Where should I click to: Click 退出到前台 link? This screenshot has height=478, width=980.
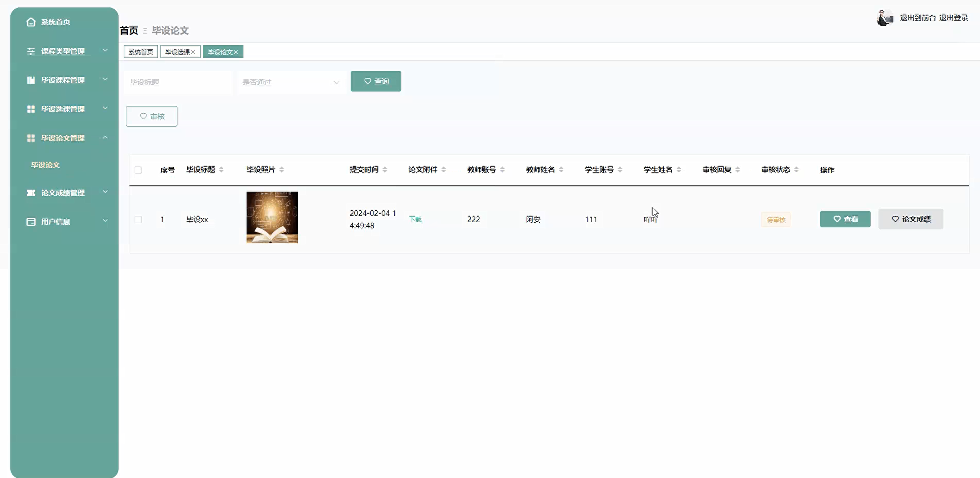pyautogui.click(x=917, y=18)
